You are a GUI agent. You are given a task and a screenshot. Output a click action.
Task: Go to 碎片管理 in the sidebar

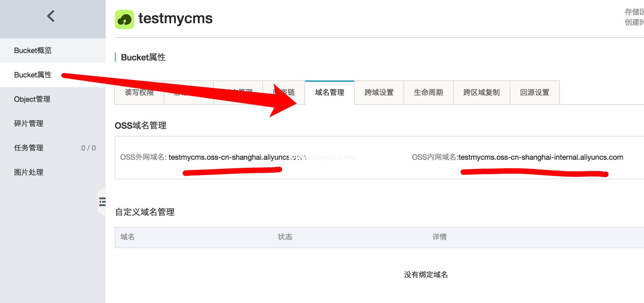point(53,124)
